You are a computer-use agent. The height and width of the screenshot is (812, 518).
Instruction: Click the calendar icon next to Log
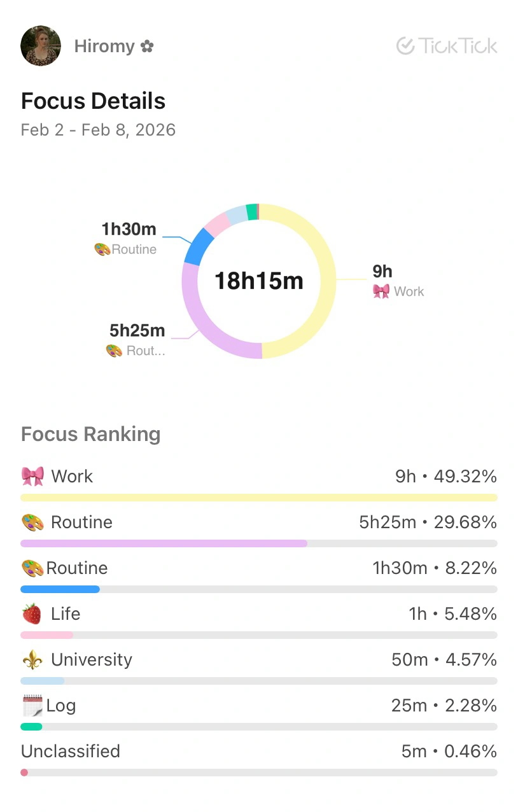coord(32,706)
